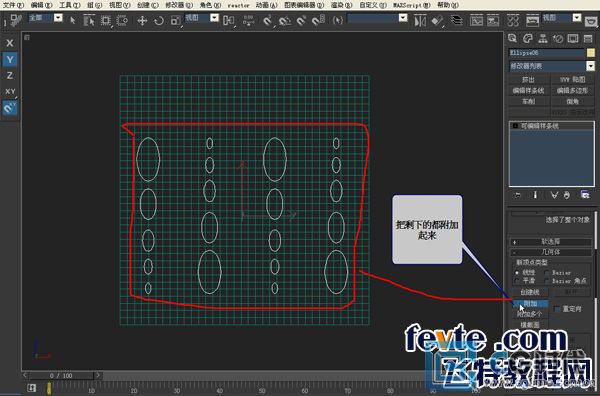The width and height of the screenshot is (600, 396).
Task: Click the Select Object arrow tool
Action: pos(73,20)
